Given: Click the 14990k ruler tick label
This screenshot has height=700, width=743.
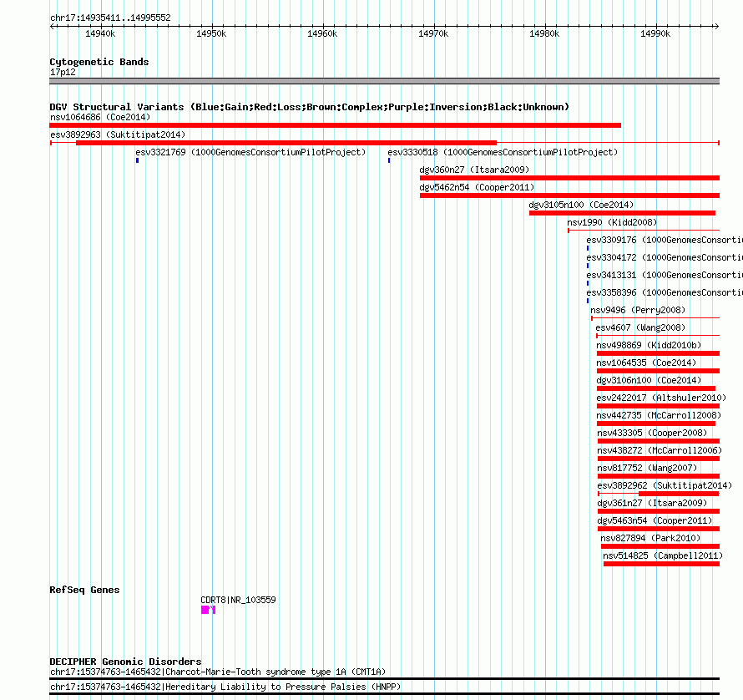Looking at the screenshot, I should point(655,33).
